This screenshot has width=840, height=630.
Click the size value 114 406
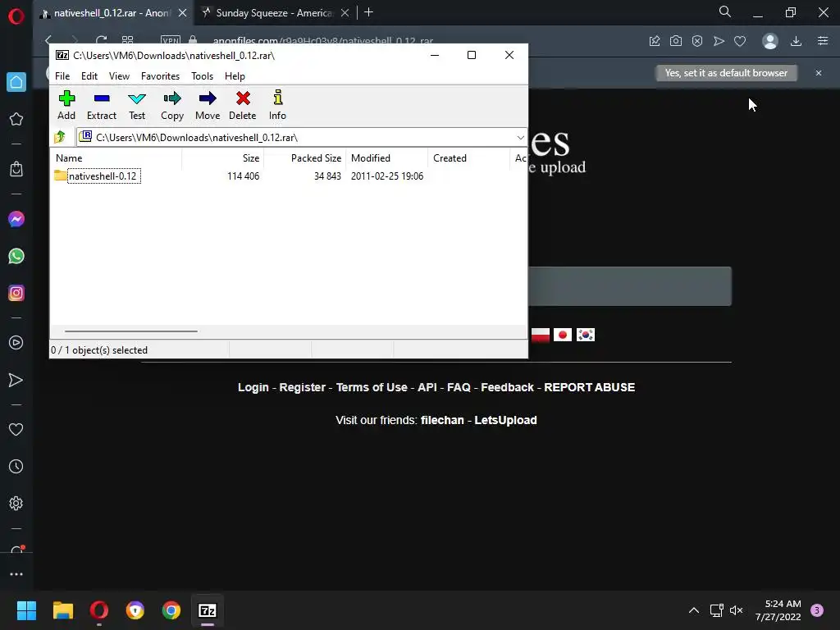[243, 176]
